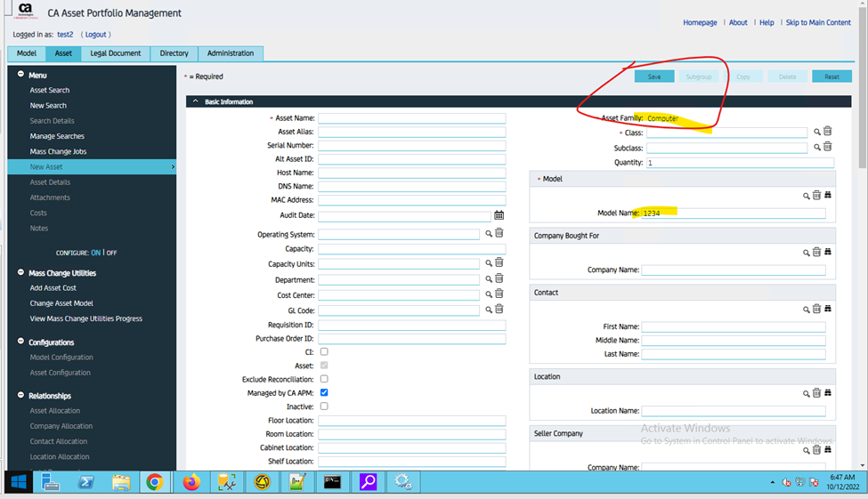
Task: Click the search icon in Model section
Action: pos(807,196)
